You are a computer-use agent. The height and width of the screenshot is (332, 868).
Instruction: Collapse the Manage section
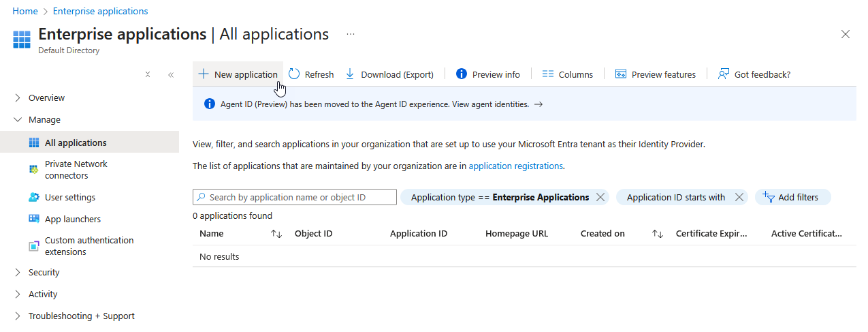tap(18, 120)
